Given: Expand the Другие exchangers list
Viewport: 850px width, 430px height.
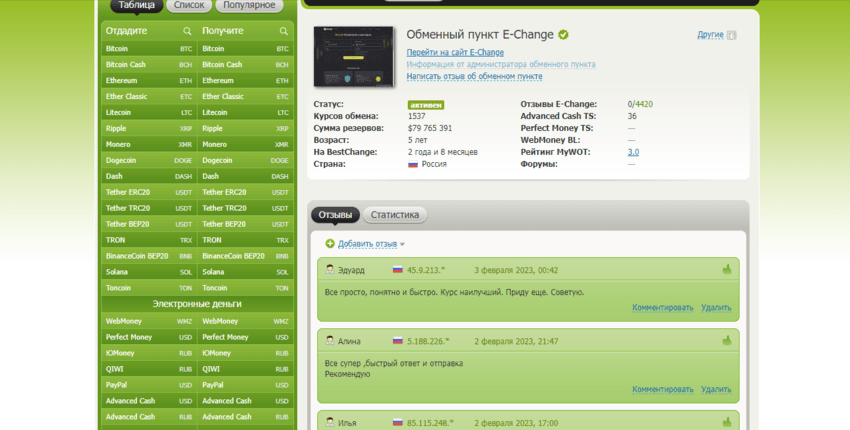Looking at the screenshot, I should (710, 35).
